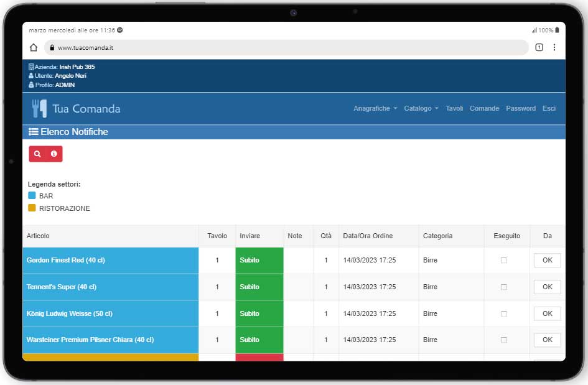
Task: Click the Elenco Notifiche list icon
Action: pos(34,132)
